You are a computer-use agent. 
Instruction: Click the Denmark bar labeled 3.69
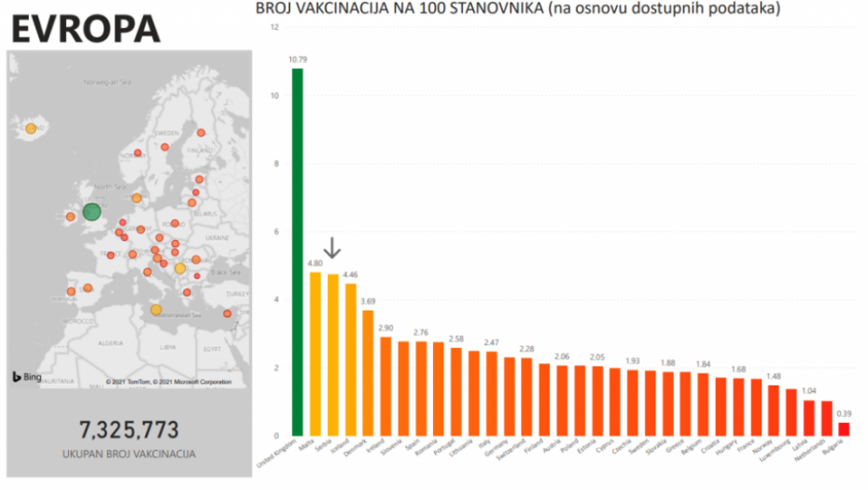[x=368, y=372]
